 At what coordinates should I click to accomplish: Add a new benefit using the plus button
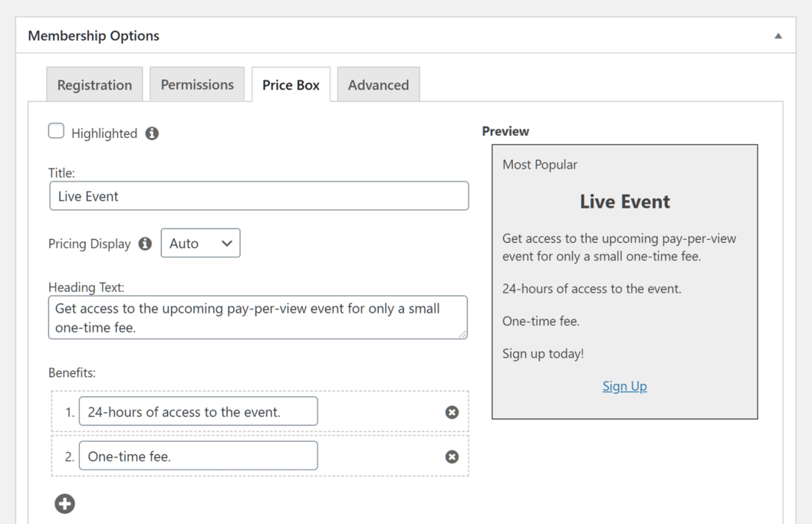pyautogui.click(x=64, y=503)
